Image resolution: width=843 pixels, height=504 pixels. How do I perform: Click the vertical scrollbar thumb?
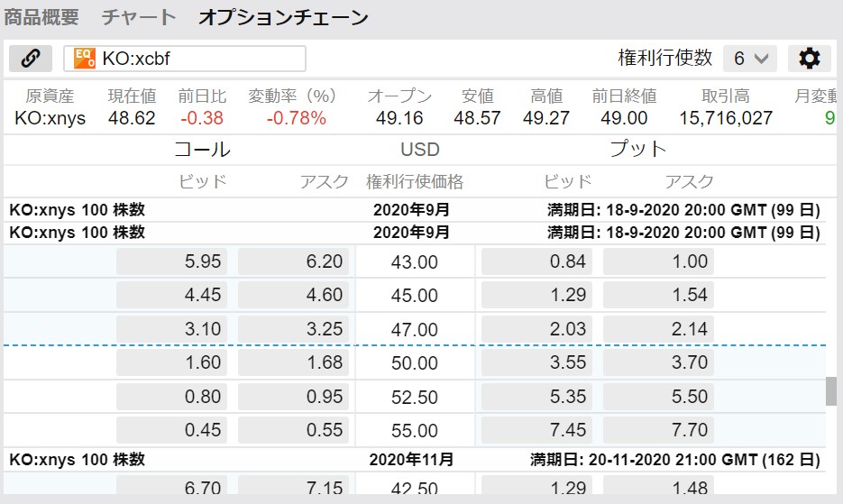click(x=831, y=391)
